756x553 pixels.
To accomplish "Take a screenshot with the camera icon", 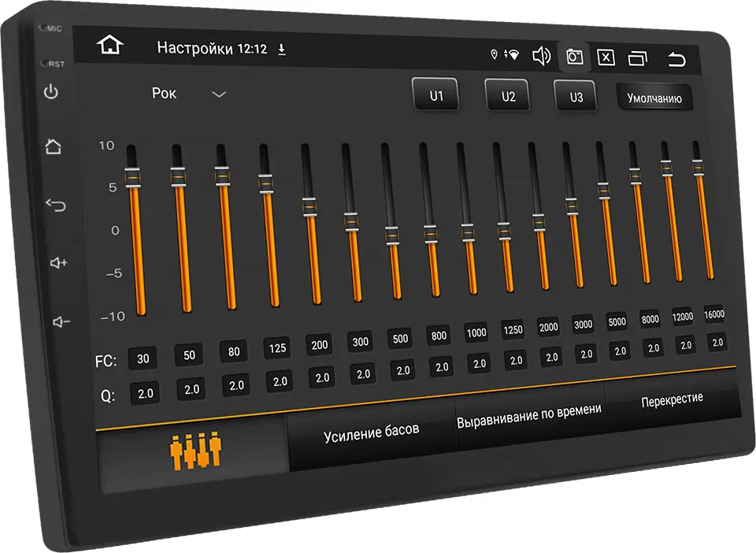I will (x=574, y=57).
